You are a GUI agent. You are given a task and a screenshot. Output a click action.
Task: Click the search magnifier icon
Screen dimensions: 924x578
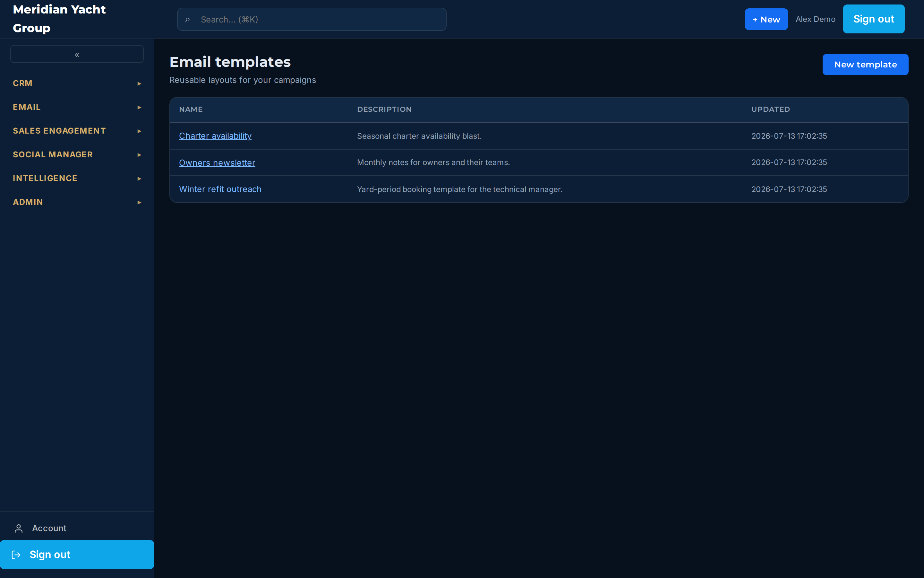[187, 20]
